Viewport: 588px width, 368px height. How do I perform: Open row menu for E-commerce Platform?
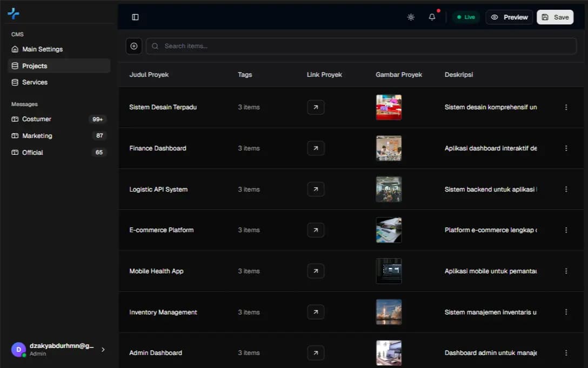(x=566, y=230)
